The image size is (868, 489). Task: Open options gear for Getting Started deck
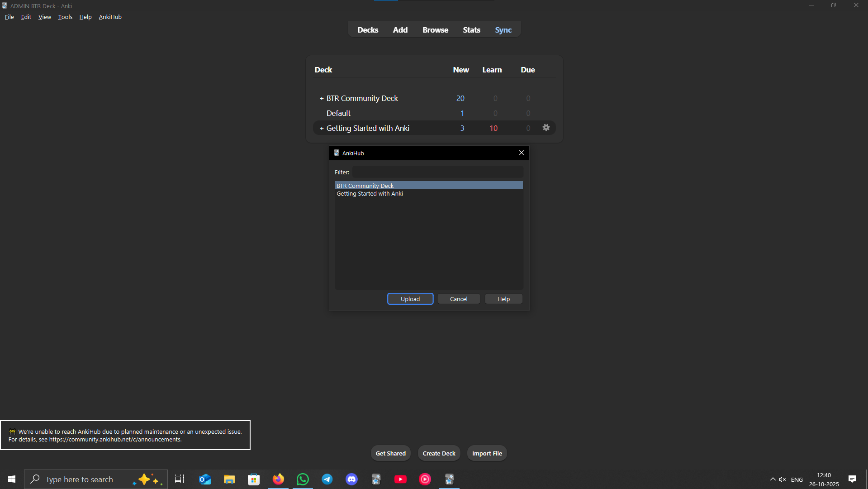(x=546, y=128)
